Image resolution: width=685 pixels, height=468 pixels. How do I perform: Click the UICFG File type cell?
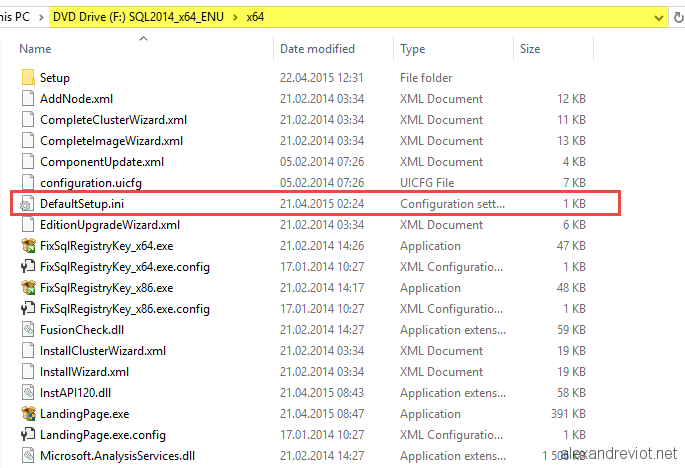(x=427, y=182)
